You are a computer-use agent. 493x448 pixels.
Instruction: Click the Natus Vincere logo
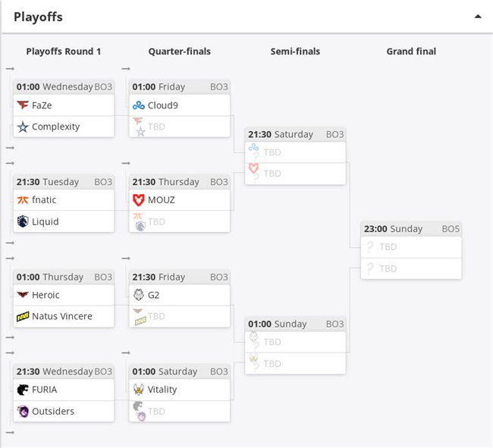point(23,316)
